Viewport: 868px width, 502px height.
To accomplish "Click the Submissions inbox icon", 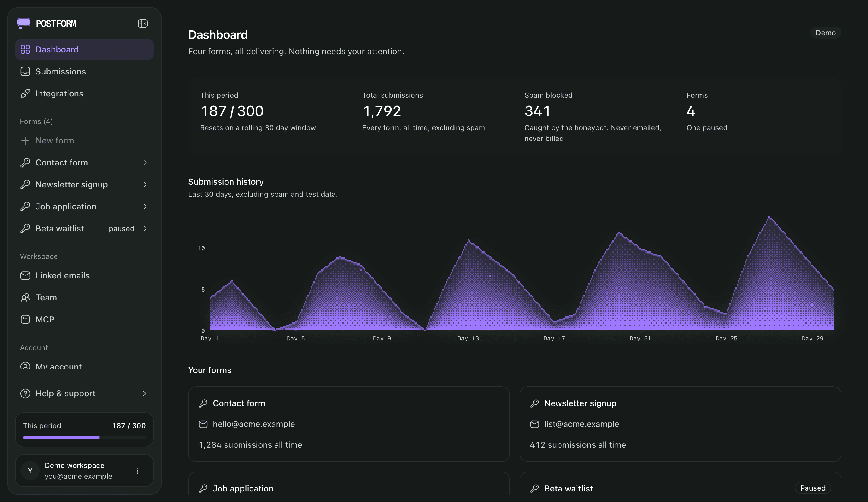I will tap(25, 72).
